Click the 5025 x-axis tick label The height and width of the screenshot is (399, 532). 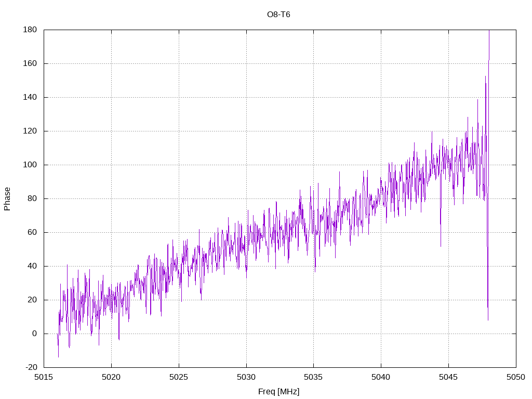coord(179,377)
